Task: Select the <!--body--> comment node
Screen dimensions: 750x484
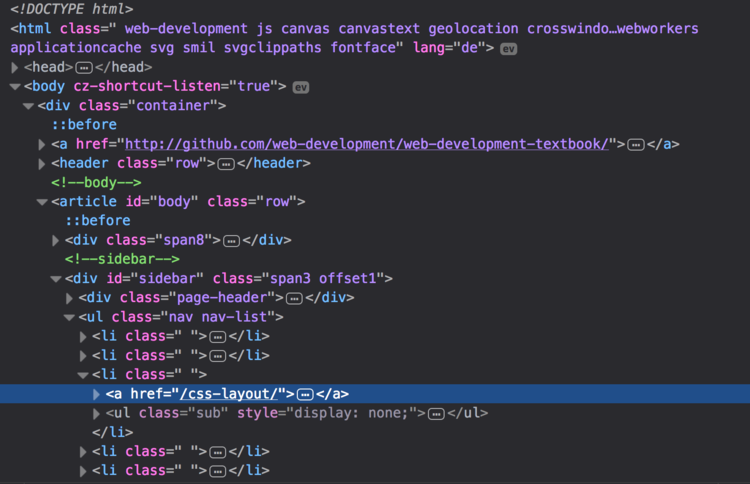Action: (x=96, y=182)
